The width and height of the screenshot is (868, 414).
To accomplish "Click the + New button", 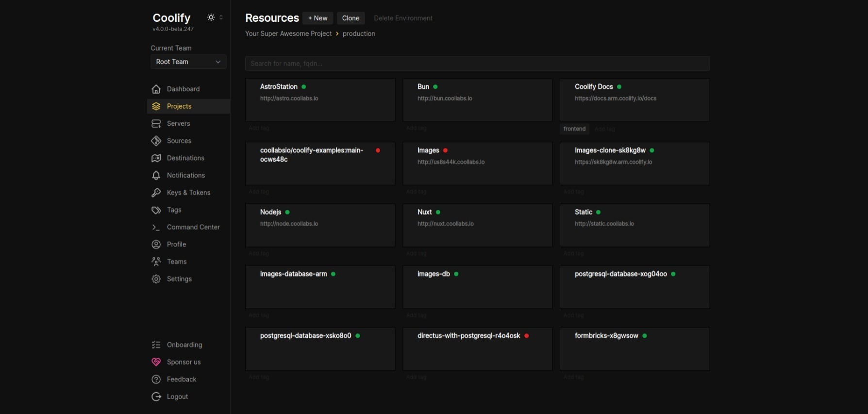I will 317,18.
